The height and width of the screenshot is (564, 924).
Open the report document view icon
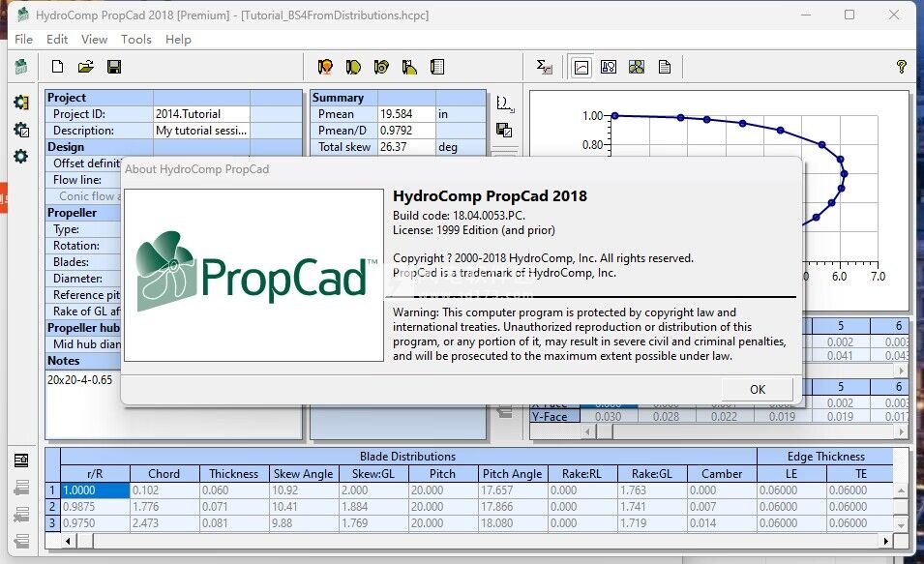[663, 67]
